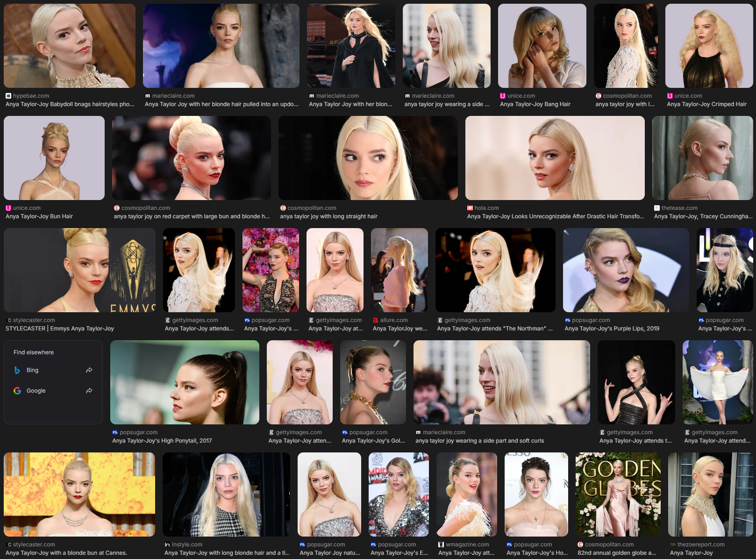Viewport: 756px width, 559px height.
Task: Open the wmagazine.com source link
Action: (x=467, y=545)
